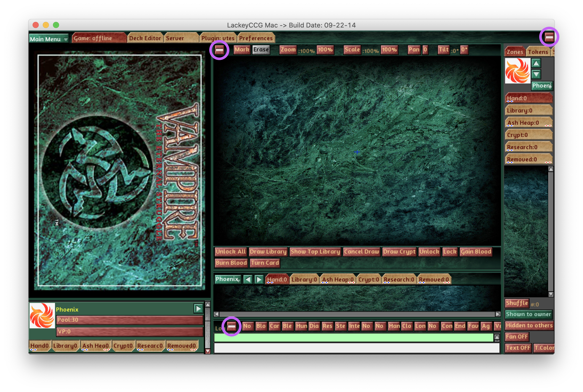This screenshot has width=583, height=392.
Task: Click the Show Top Library button
Action: click(x=315, y=252)
